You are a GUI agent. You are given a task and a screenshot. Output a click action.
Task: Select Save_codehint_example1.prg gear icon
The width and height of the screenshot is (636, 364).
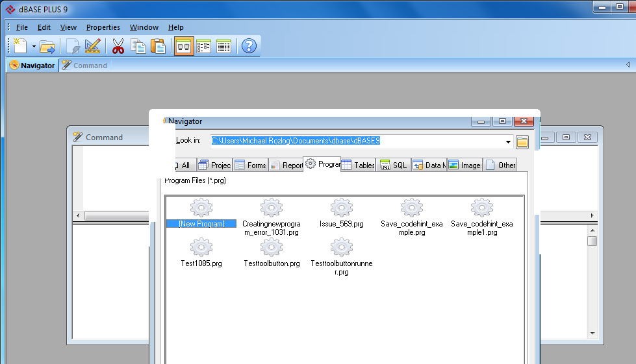click(x=482, y=208)
